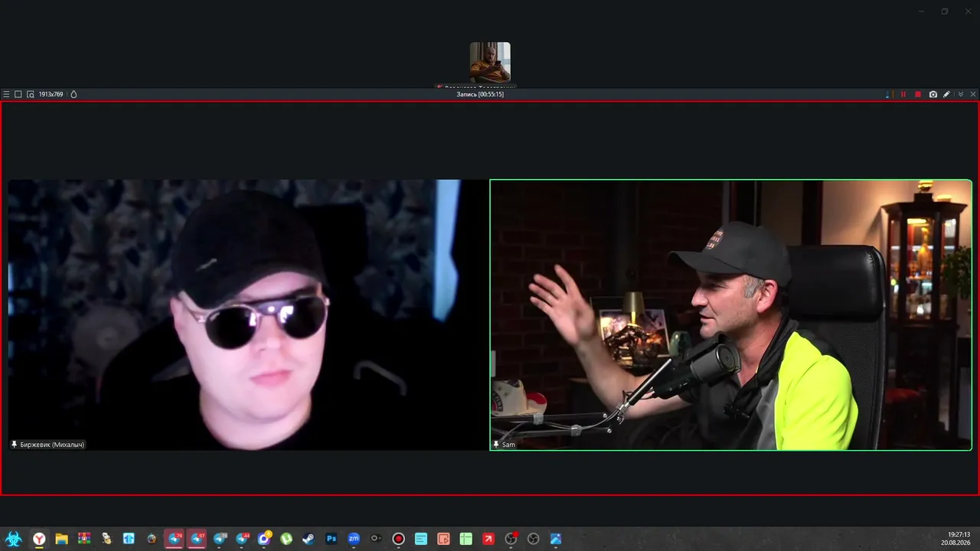
Task: Open Telegram with badge 57
Action: click(x=197, y=539)
